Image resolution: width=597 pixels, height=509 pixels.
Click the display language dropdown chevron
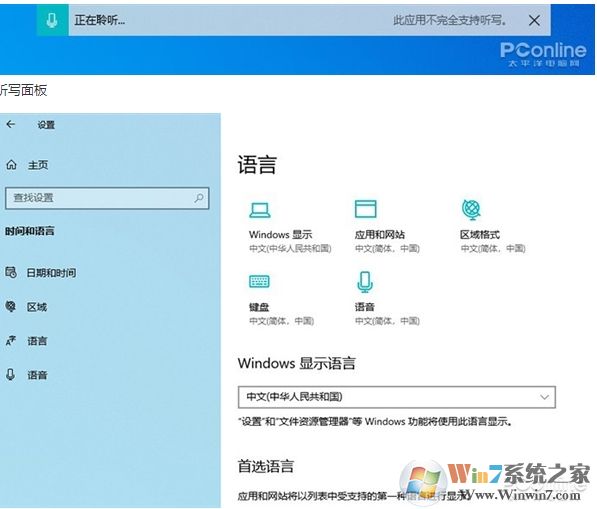(544, 397)
